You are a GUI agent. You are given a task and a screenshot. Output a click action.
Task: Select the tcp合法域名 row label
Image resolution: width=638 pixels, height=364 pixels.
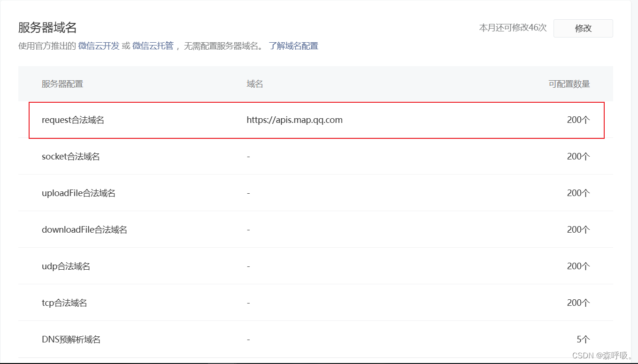64,303
